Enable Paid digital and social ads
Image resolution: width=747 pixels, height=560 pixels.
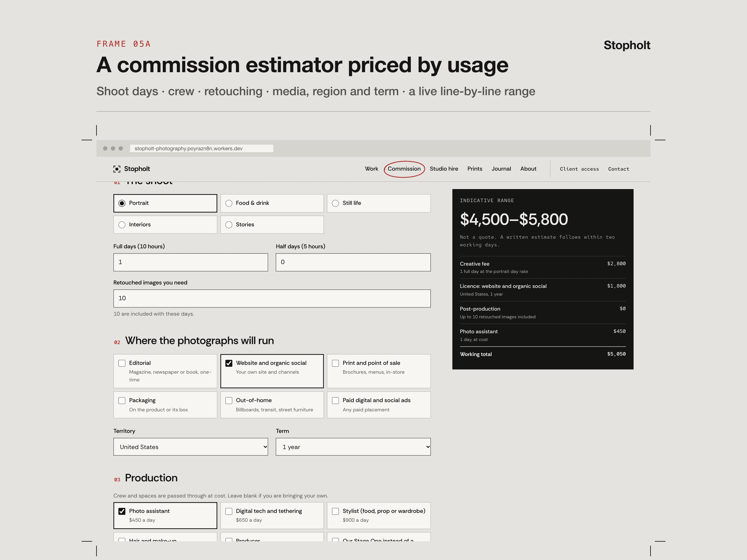tap(335, 400)
